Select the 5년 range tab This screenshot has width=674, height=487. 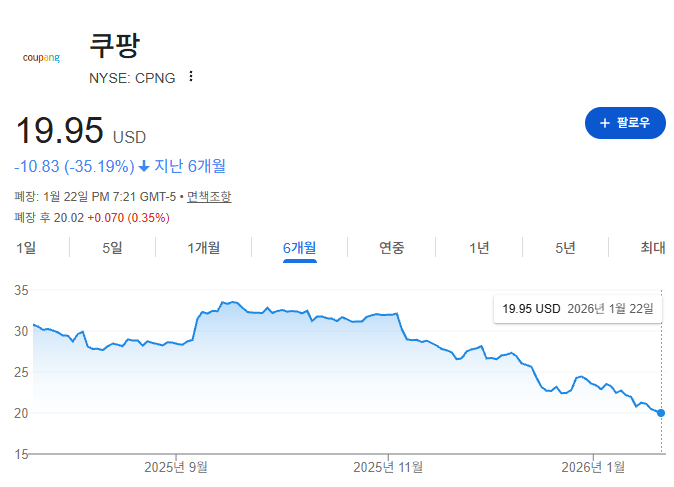click(x=566, y=248)
